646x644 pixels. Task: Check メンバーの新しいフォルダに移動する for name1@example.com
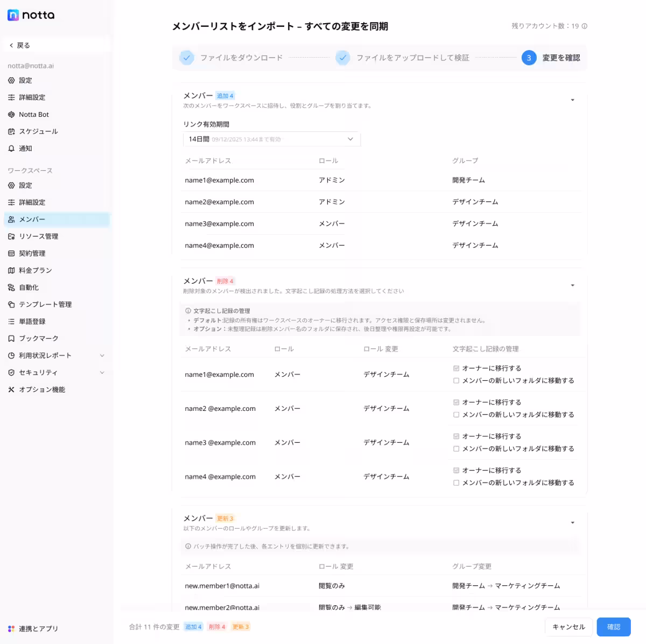[456, 380]
